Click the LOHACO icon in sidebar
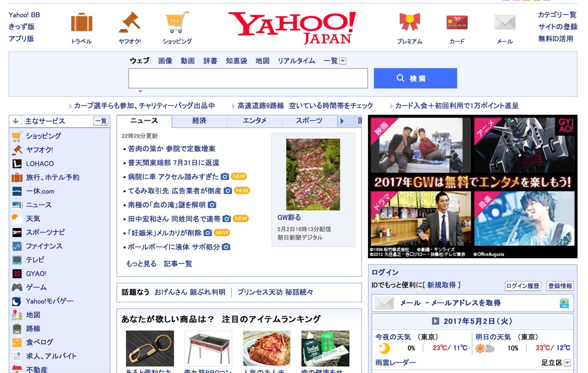 17,163
